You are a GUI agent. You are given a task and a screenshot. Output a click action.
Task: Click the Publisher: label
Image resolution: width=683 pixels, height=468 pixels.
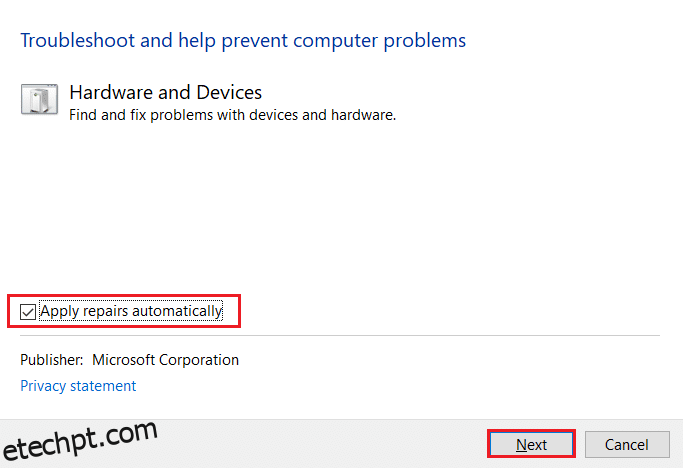(x=51, y=360)
